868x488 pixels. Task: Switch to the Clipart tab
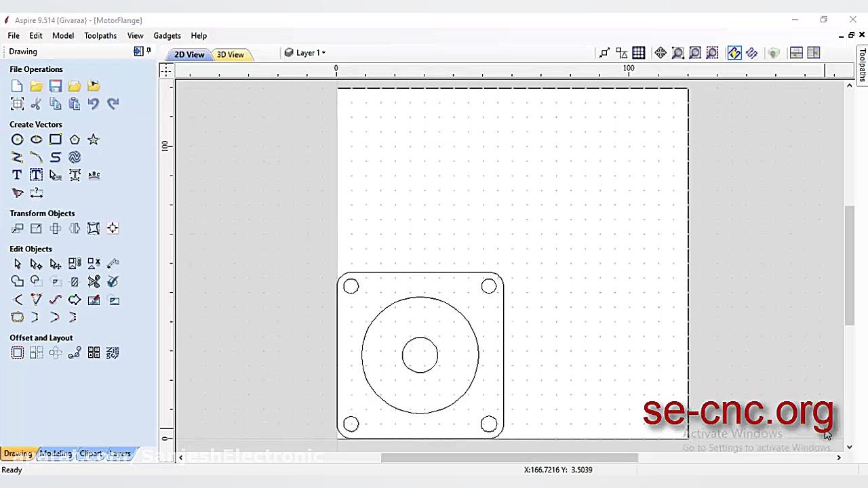[x=90, y=453]
